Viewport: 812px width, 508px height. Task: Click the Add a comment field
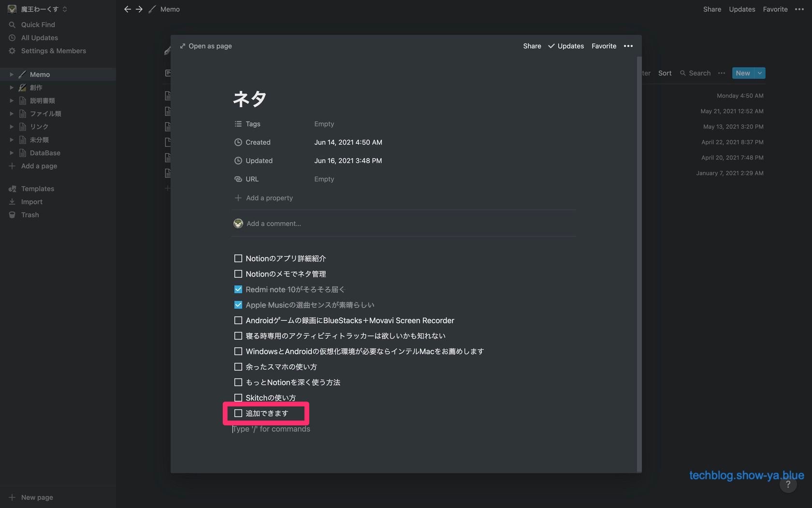274,224
